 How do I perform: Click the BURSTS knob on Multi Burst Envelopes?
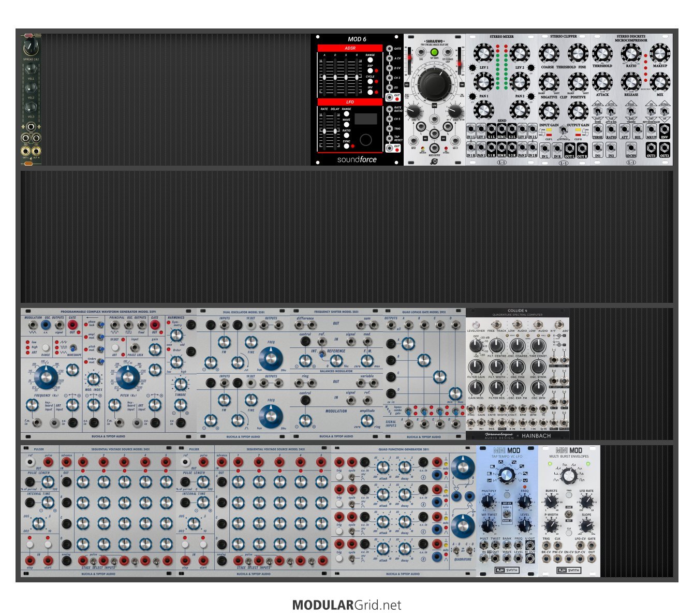pos(551,501)
